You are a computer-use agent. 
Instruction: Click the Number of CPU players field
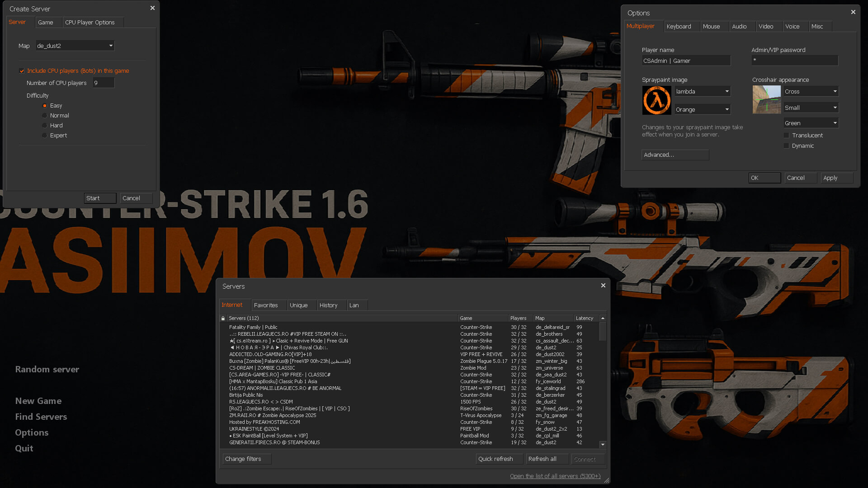(104, 83)
